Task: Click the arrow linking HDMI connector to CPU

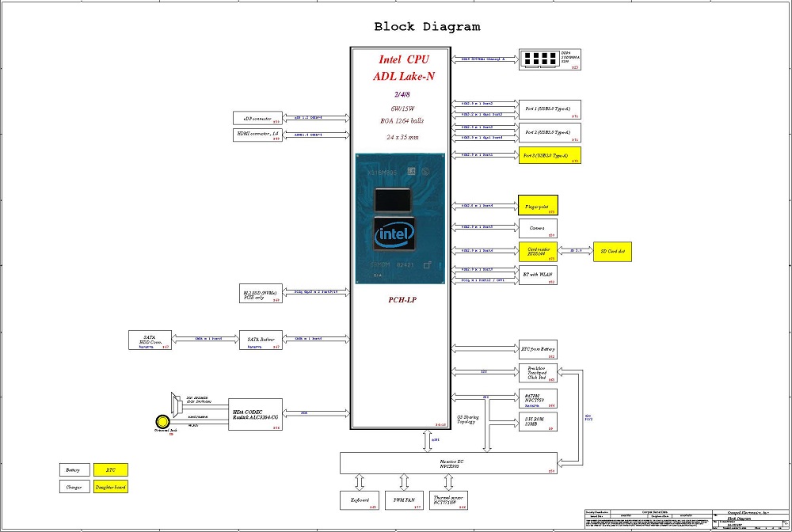Action: click(x=316, y=135)
